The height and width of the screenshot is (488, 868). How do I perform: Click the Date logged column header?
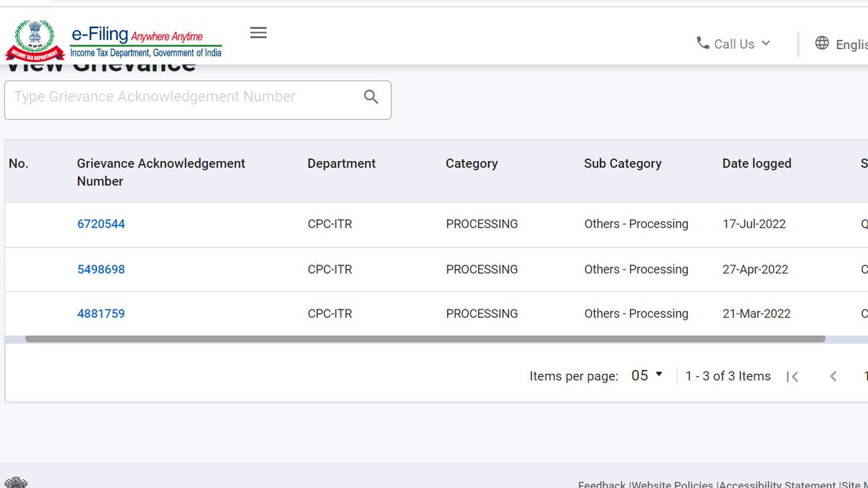[757, 163]
